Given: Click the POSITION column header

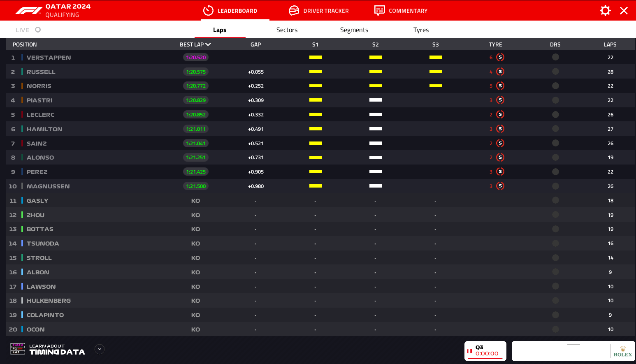Looking at the screenshot, I should coord(25,44).
